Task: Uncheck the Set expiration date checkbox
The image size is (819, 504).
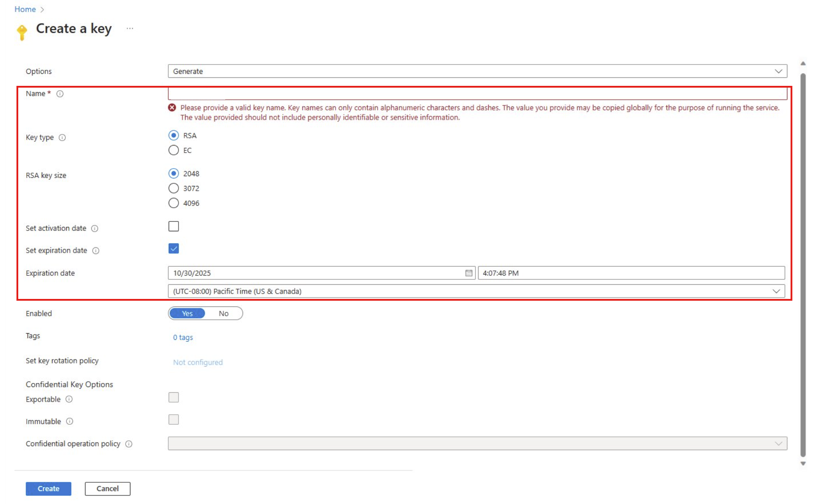Action: click(173, 249)
